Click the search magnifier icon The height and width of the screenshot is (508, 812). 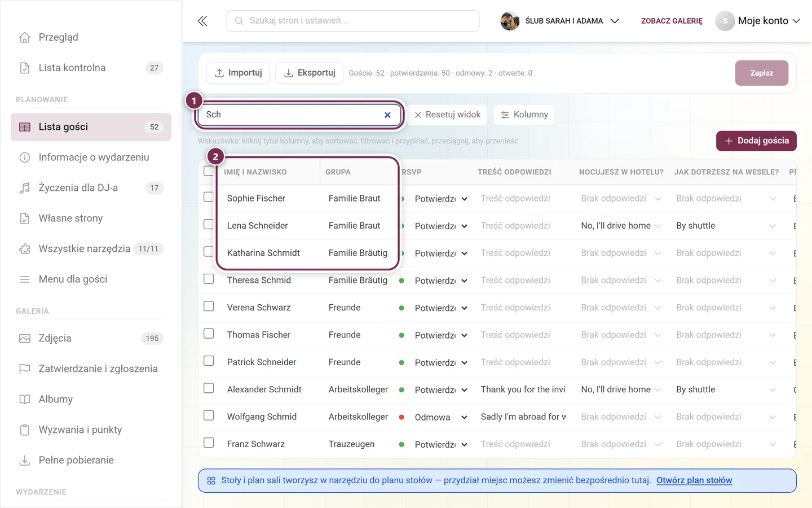click(239, 21)
